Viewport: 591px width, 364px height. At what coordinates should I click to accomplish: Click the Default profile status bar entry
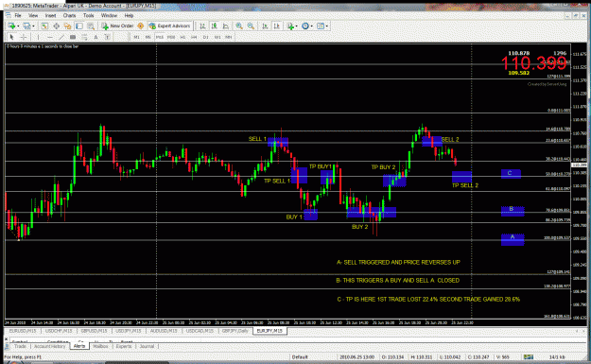pos(300,356)
